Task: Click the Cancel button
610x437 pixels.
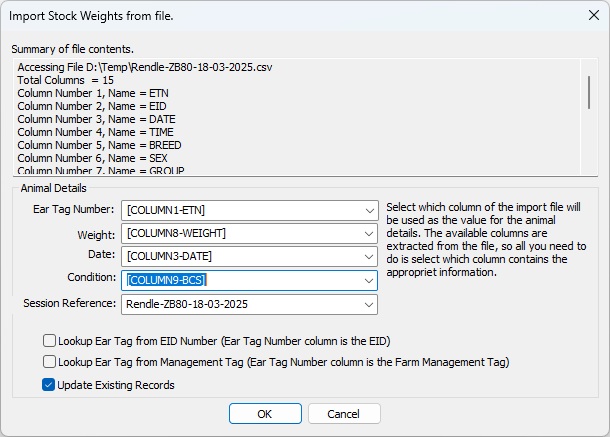Action: coord(344,414)
